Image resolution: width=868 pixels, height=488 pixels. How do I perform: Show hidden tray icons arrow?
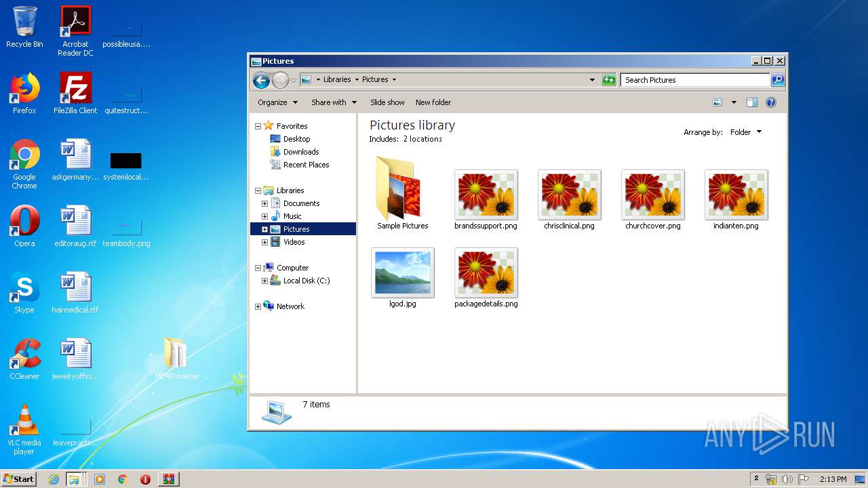[x=756, y=479]
